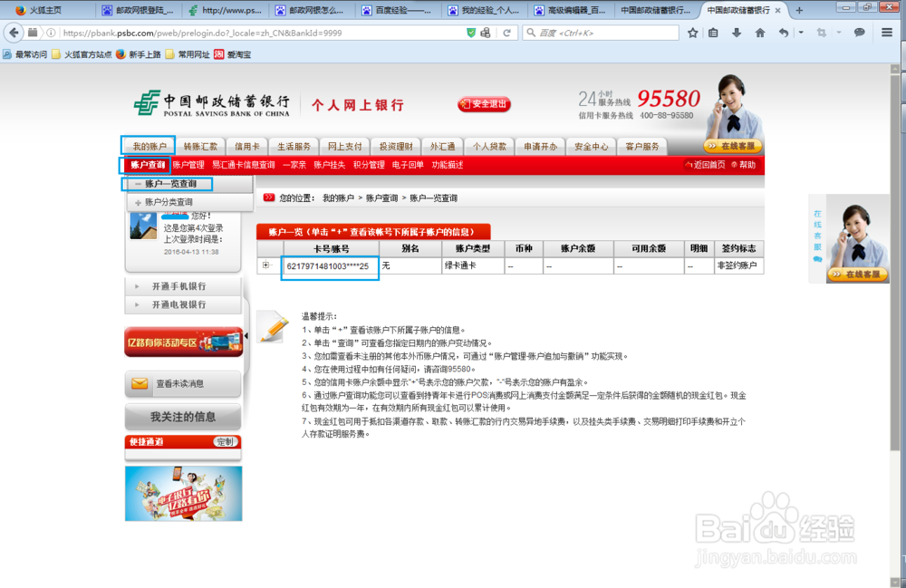This screenshot has width=906, height=588.
Task: Click the 电子银行亿路有你 promo image
Action: click(x=184, y=493)
